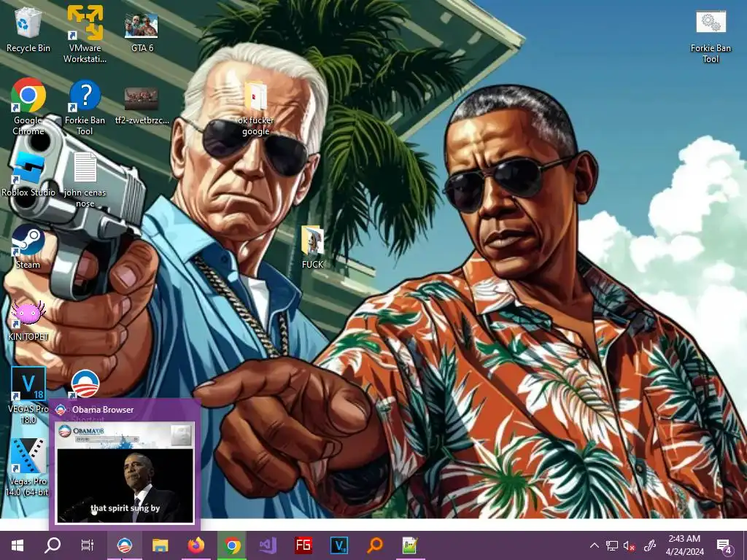Select Vegas Pro 14.0 (64-bit) desktop icon
Viewport: 747px width, 560px height.
tap(28, 467)
